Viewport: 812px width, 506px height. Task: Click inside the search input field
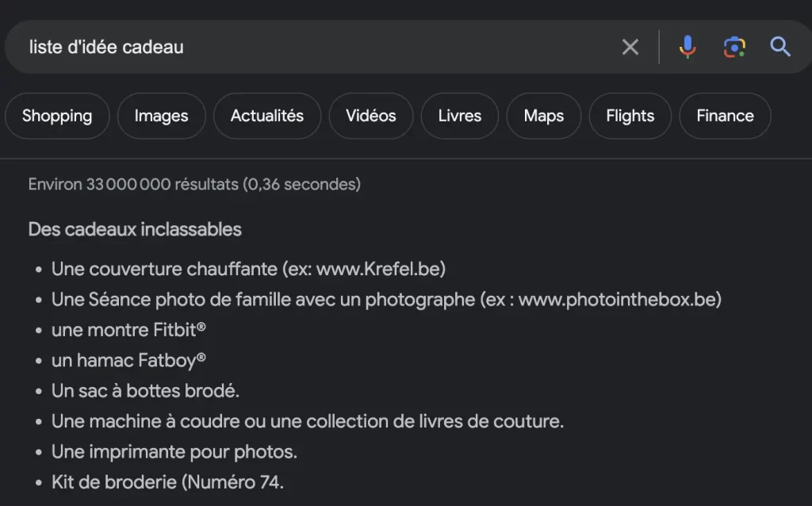238,46
